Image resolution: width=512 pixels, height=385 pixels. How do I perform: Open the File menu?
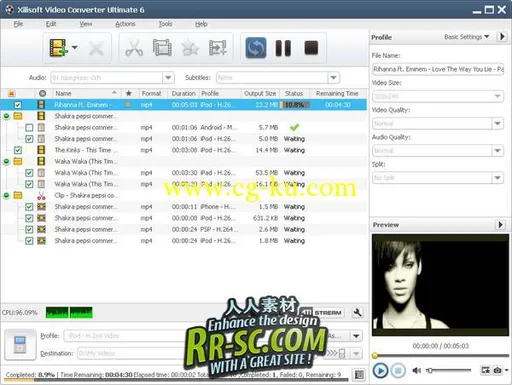(x=18, y=24)
